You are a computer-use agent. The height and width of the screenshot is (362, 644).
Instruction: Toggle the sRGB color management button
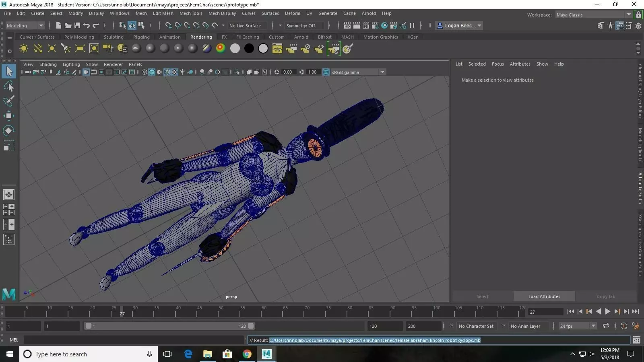[326, 72]
